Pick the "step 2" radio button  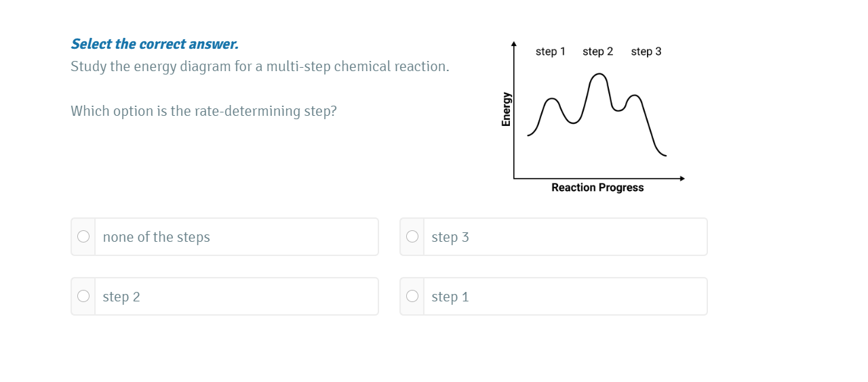(x=83, y=296)
